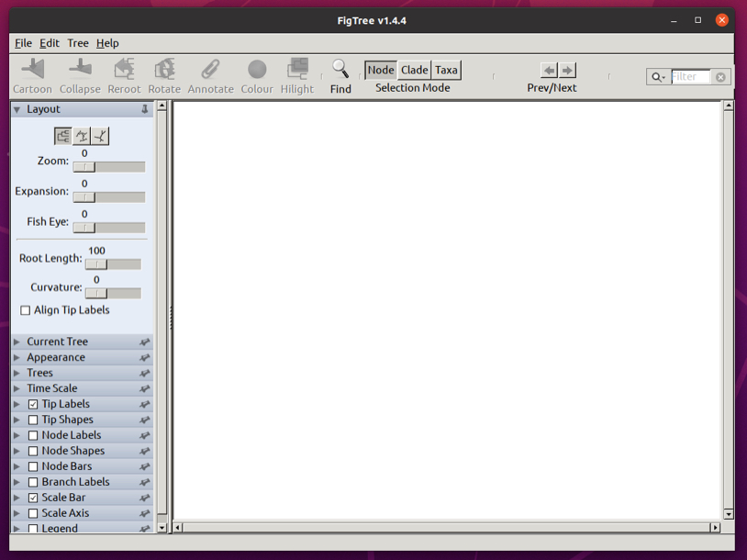The image size is (747, 560).
Task: Switch selection mode to Taxa
Action: coord(446,70)
